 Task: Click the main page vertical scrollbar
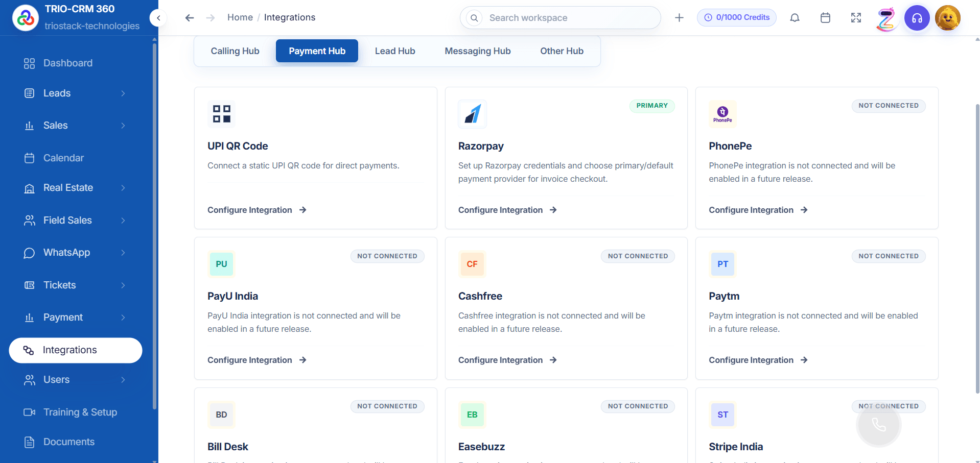coord(977,249)
